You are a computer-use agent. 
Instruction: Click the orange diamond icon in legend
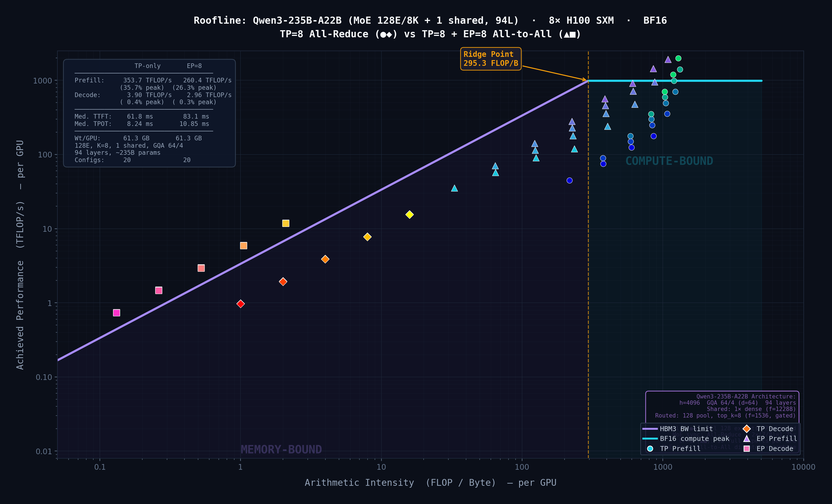(x=747, y=429)
